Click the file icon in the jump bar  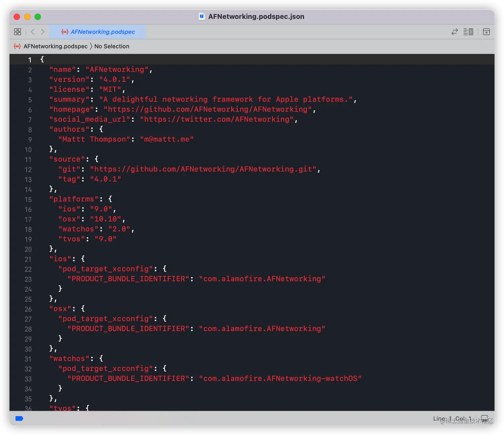[17, 46]
